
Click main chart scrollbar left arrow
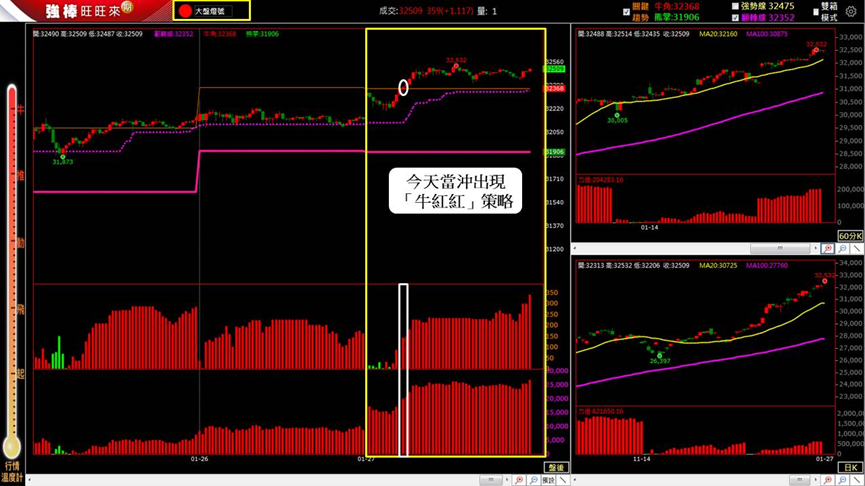pyautogui.click(x=29, y=480)
